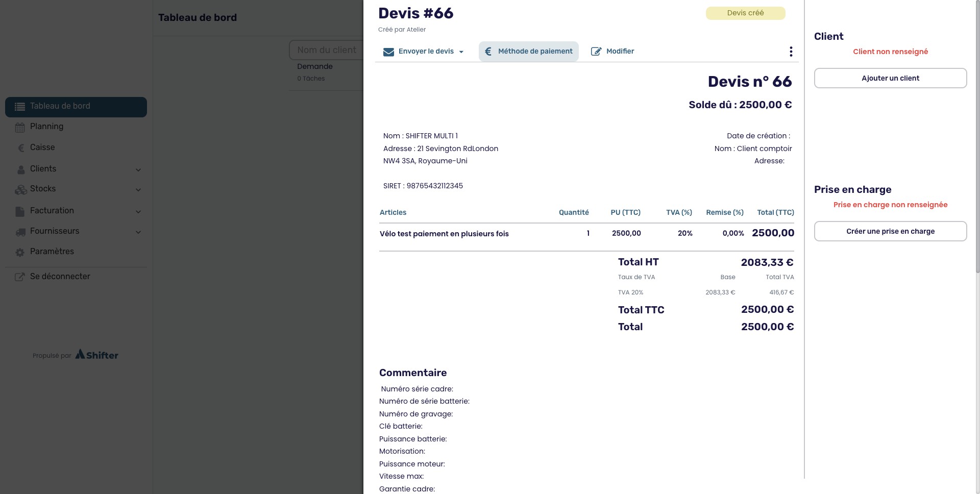Click the Remise (%) column header
The width and height of the screenshot is (980, 494).
point(725,212)
